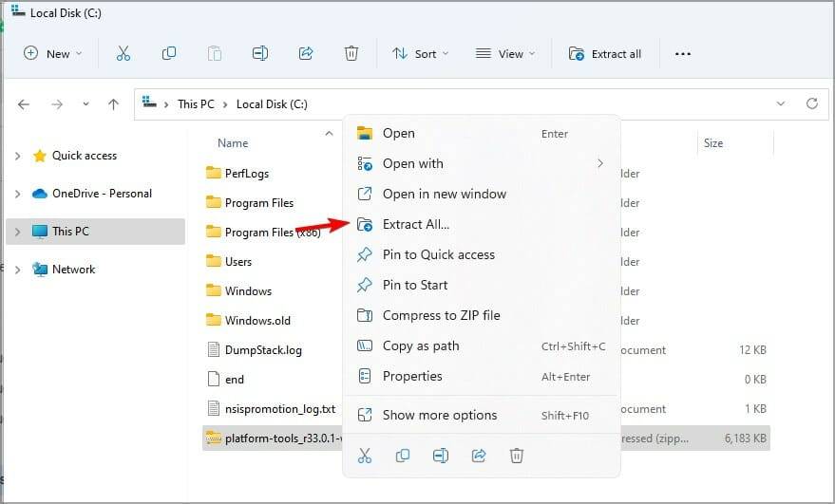
Task: Expand address bar history chevron
Action: (780, 103)
